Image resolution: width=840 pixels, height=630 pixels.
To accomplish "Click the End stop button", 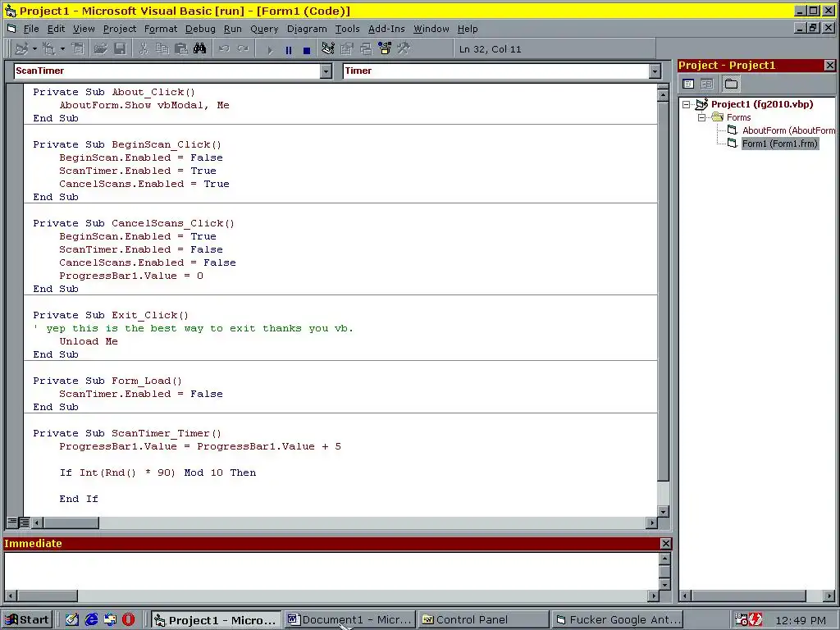I will click(307, 50).
